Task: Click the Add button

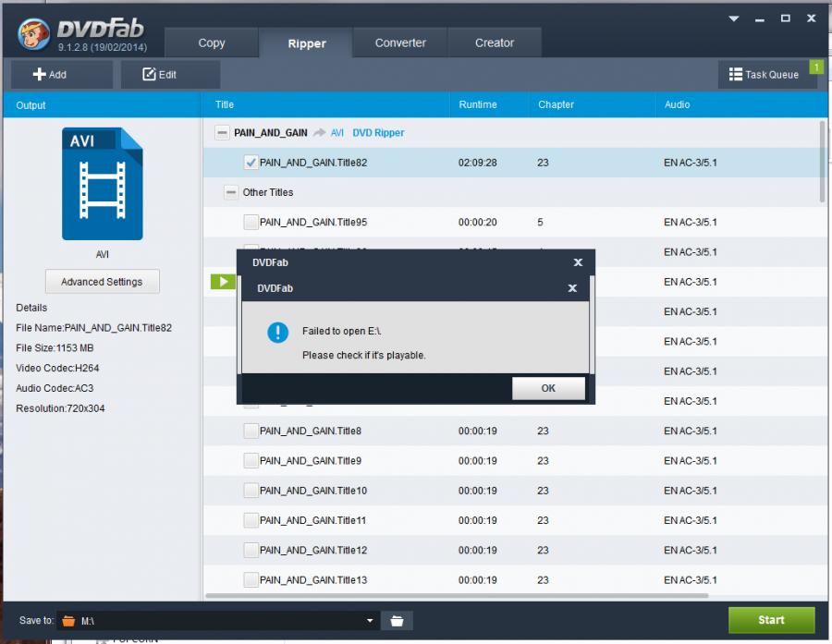Action: click(x=62, y=74)
